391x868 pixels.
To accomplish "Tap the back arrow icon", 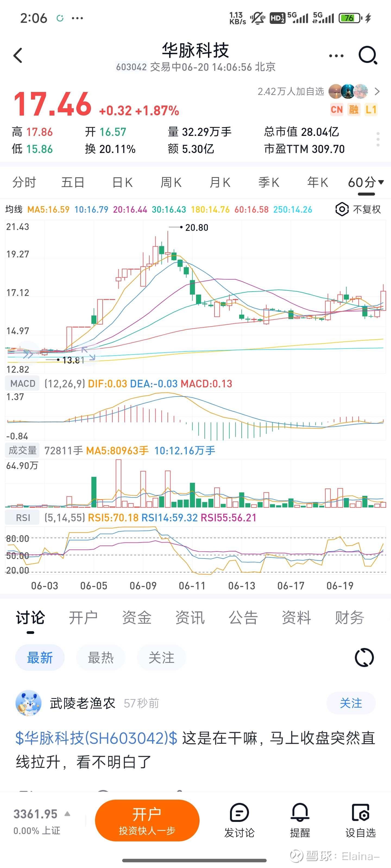I will (x=18, y=56).
